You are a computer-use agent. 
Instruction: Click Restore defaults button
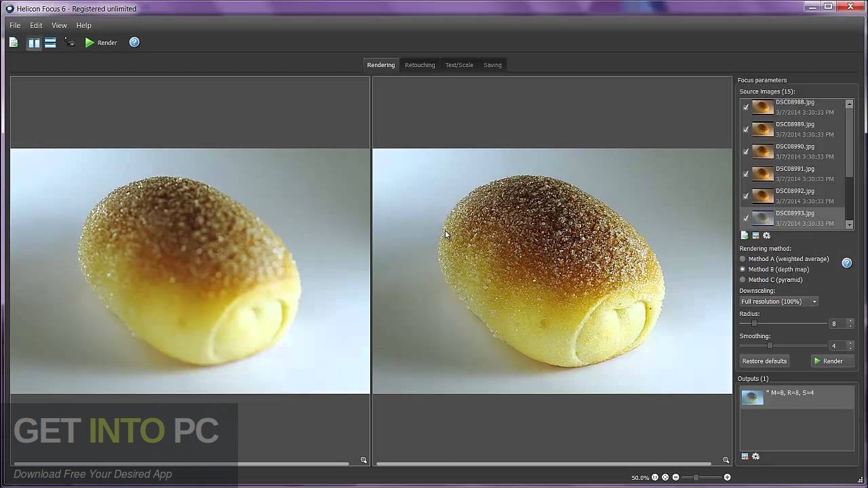(x=764, y=361)
